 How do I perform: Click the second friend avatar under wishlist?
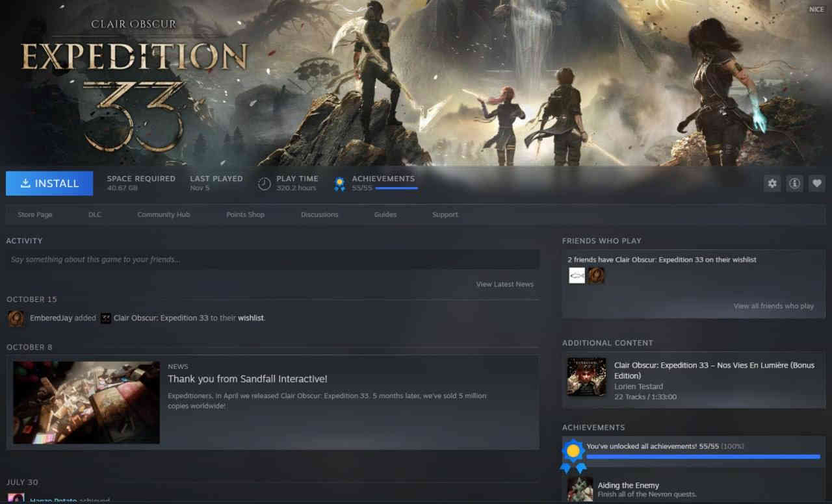(x=596, y=276)
